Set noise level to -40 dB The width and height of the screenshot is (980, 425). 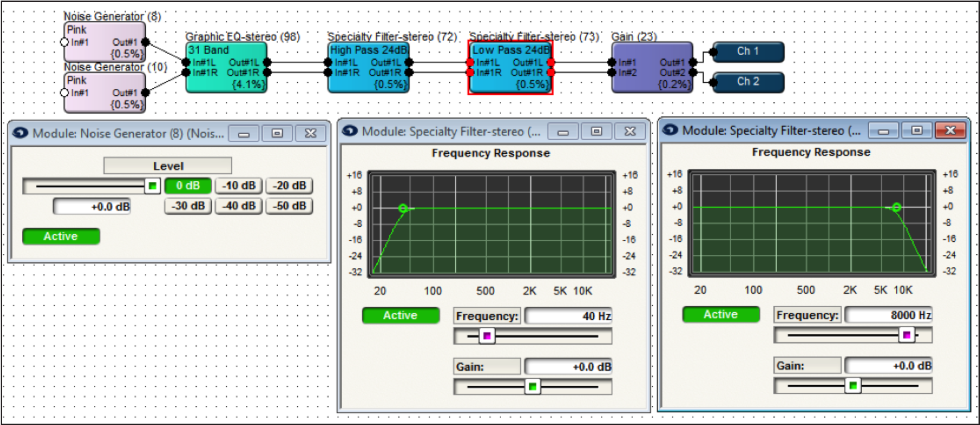pos(239,206)
